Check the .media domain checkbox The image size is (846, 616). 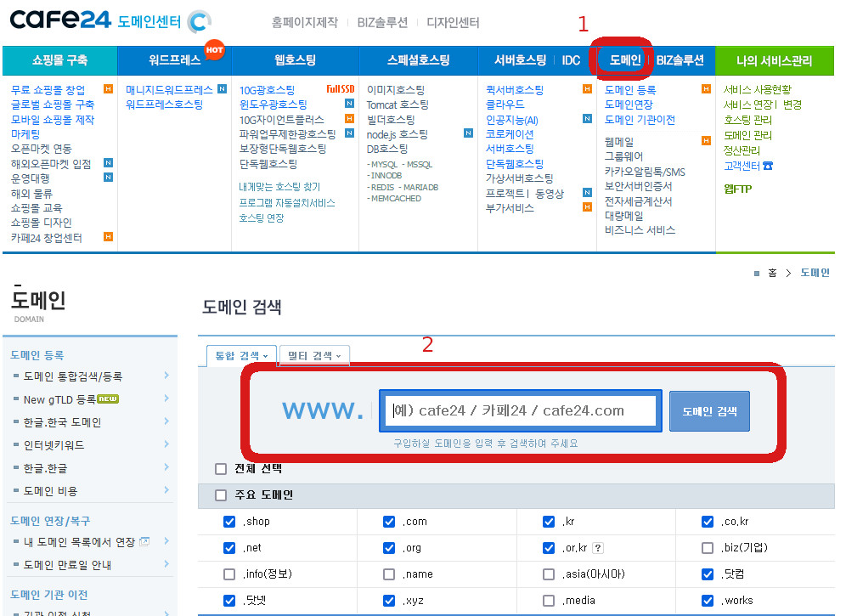(549, 601)
